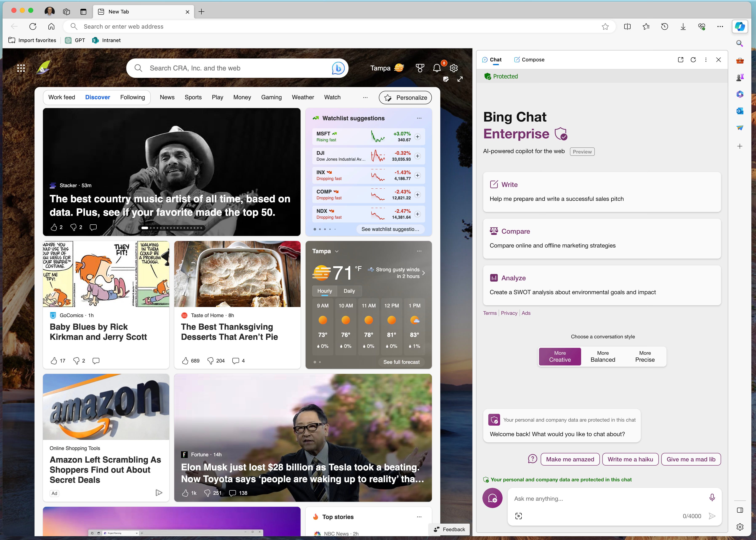Like the Thanksgiving Desserts article
Image resolution: width=756 pixels, height=540 pixels.
click(185, 361)
